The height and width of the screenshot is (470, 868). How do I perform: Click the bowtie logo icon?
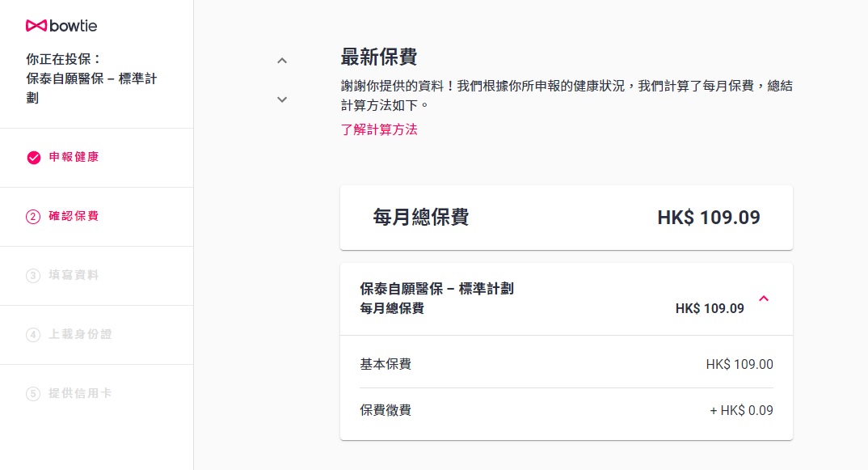36,26
